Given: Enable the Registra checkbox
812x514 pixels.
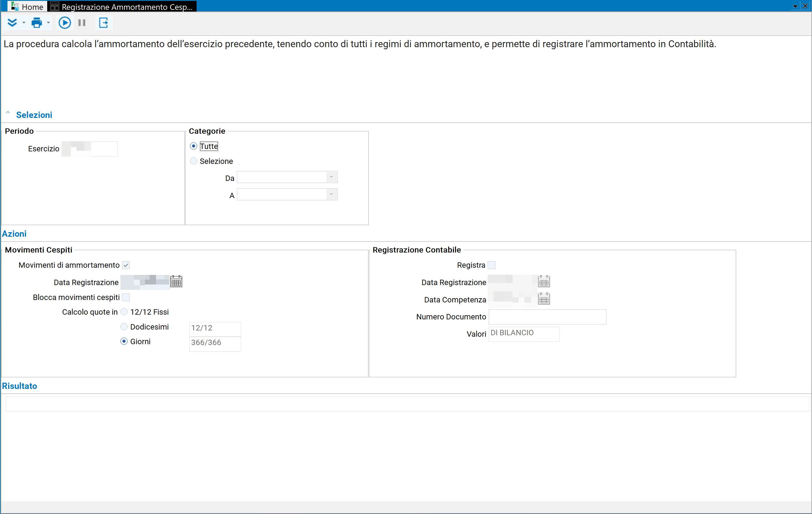Looking at the screenshot, I should coord(492,265).
